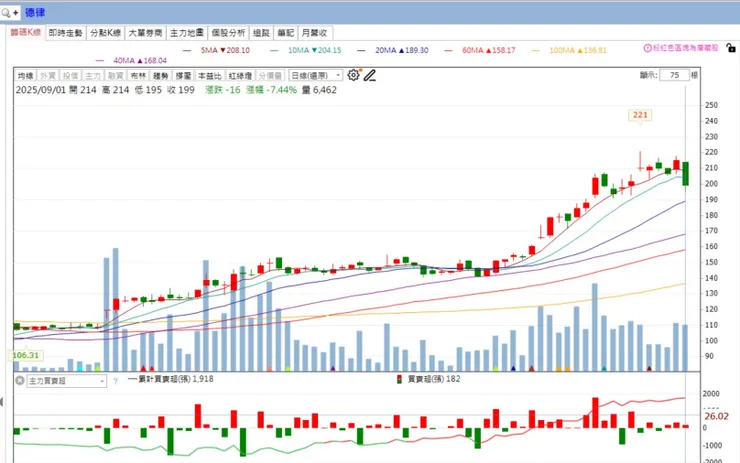Toggle the 分價量 overlay button

[x=270, y=76]
